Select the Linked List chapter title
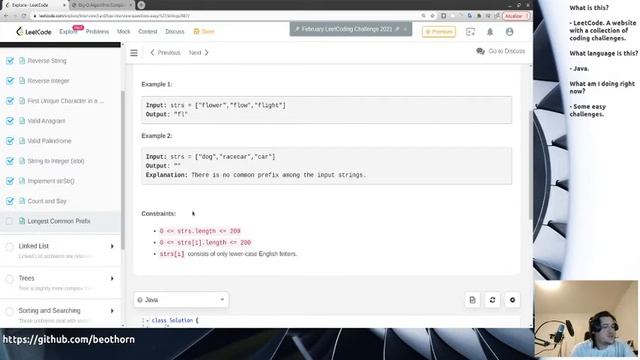Image resolution: width=640 pixels, height=360 pixels. click(x=33, y=246)
